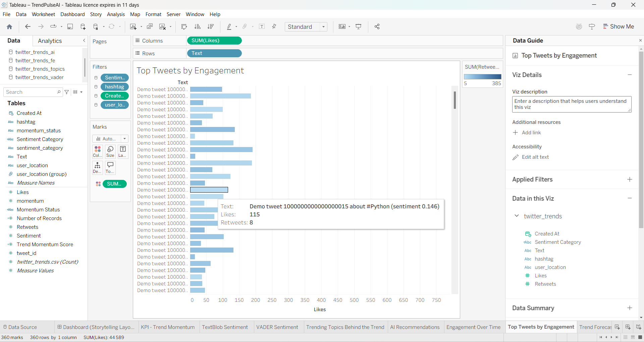Image resolution: width=644 pixels, height=342 pixels.
Task: Switch to the VADER Sentiment sheet tab
Action: (277, 327)
